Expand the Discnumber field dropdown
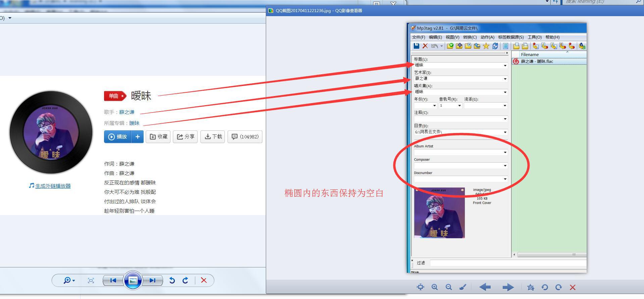644x299 pixels. coord(505,179)
